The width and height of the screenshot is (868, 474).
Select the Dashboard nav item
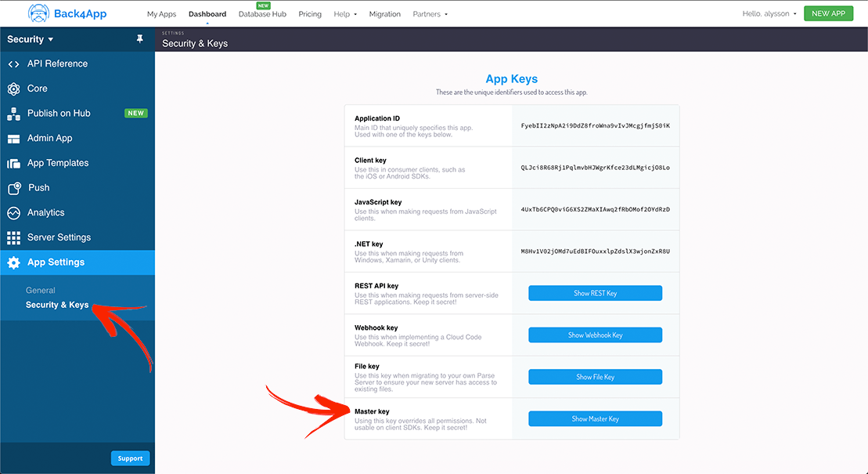pyautogui.click(x=207, y=14)
